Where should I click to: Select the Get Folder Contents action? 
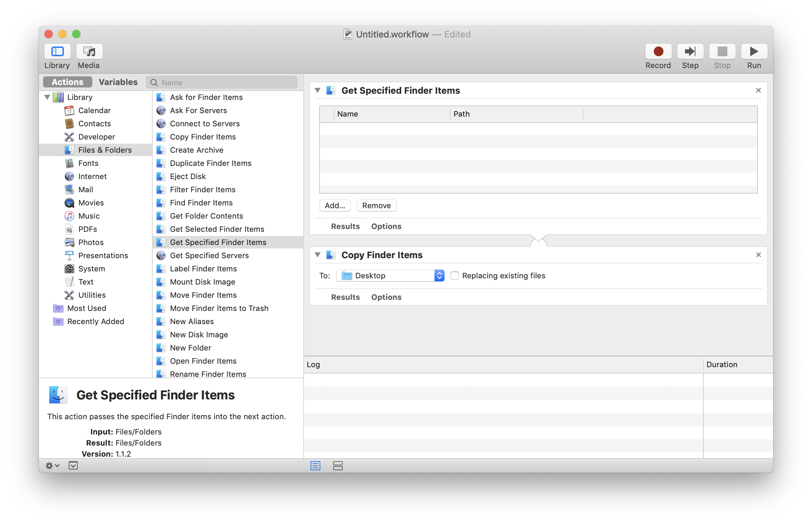click(x=228, y=216)
